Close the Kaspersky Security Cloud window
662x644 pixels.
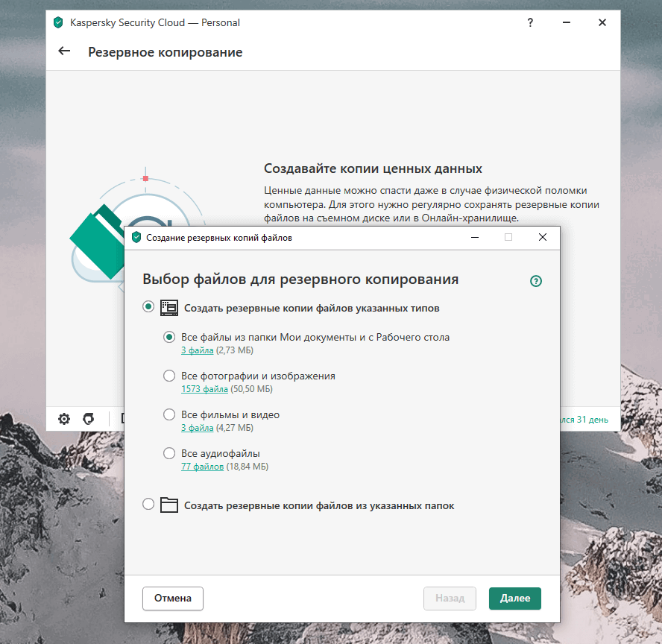pos(602,23)
